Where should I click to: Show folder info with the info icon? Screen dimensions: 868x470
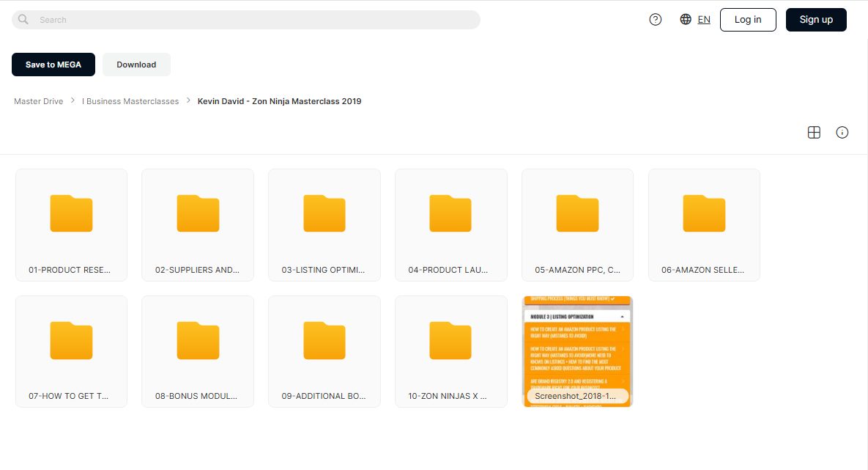(842, 132)
